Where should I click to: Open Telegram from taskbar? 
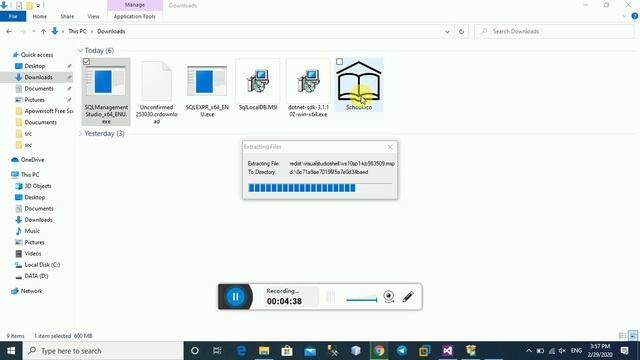pyautogui.click(x=402, y=351)
